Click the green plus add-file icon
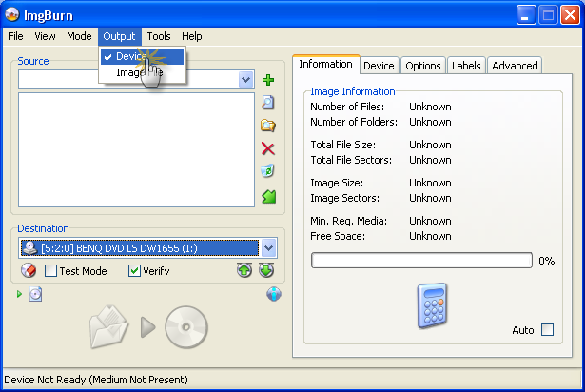Image resolution: width=585 pixels, height=392 pixels. point(268,80)
